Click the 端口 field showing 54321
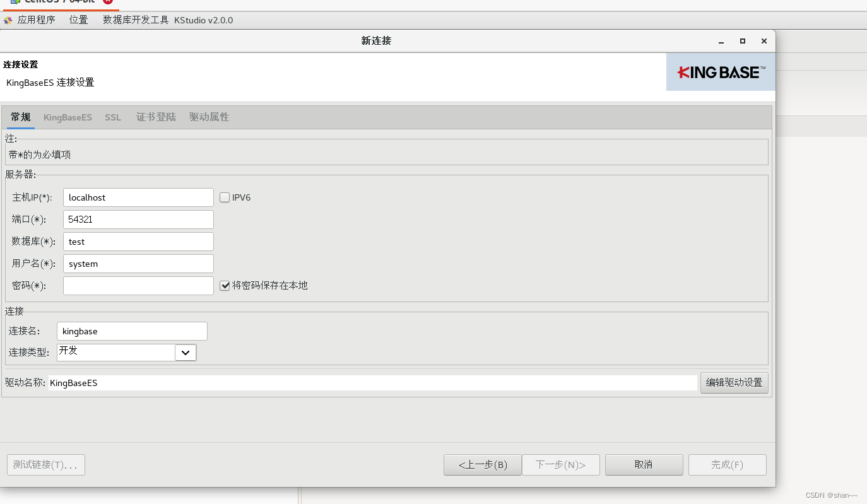 138,220
